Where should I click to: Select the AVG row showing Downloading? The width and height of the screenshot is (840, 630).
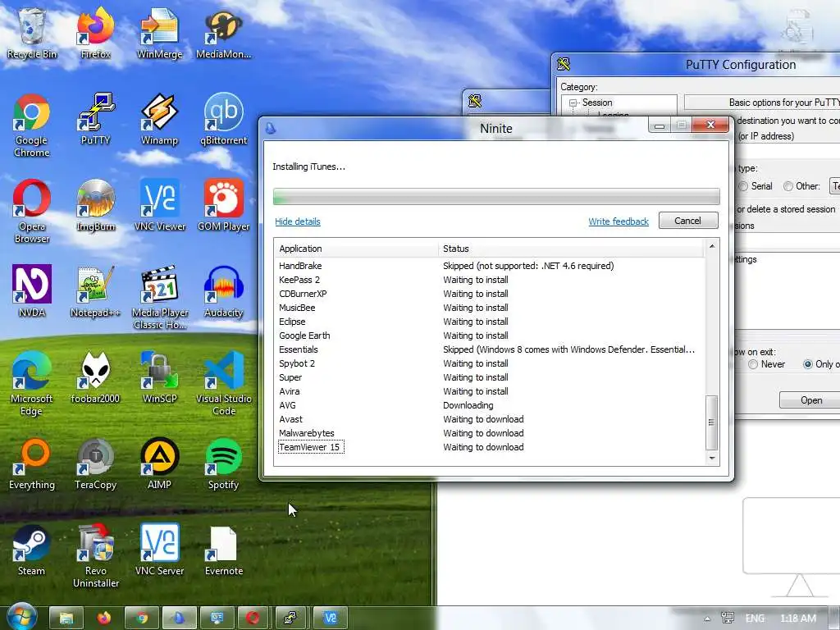tap(490, 405)
